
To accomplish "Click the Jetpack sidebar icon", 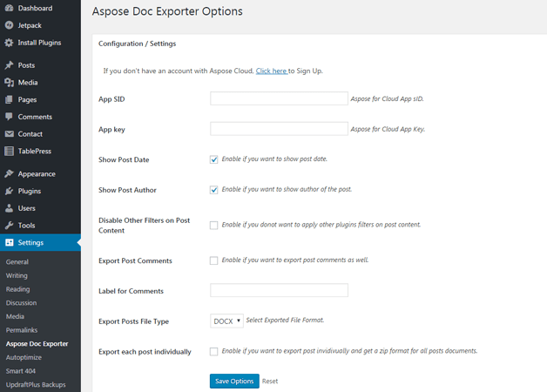I will pos(9,25).
